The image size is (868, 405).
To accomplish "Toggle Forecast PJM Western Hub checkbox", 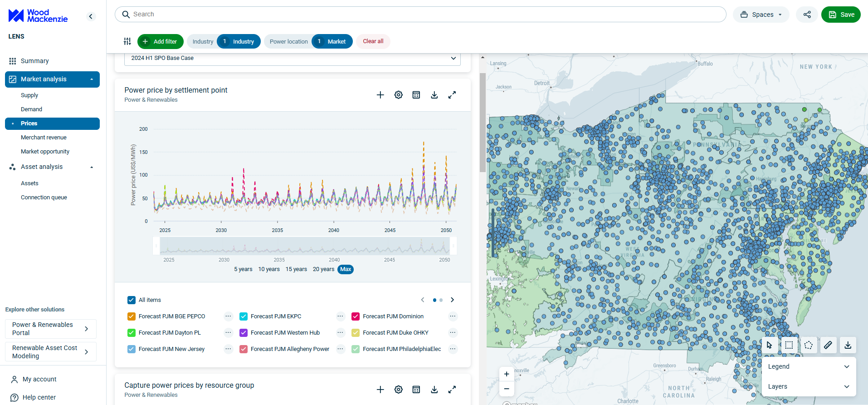I will (x=244, y=333).
